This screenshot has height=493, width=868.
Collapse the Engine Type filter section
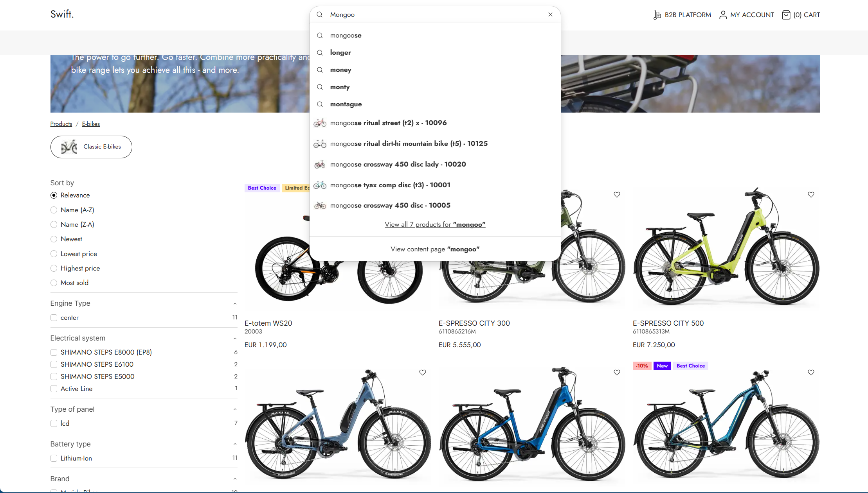pos(235,303)
